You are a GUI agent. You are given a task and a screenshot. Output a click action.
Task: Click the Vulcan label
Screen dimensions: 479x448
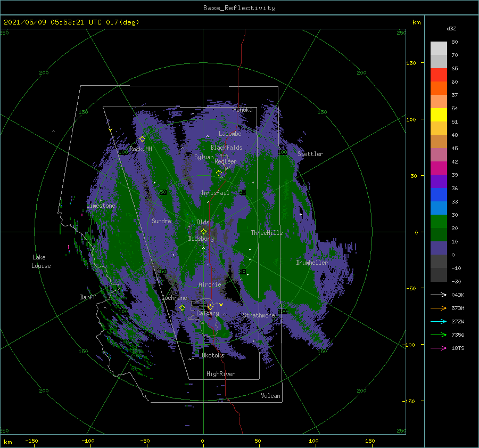[270, 396]
